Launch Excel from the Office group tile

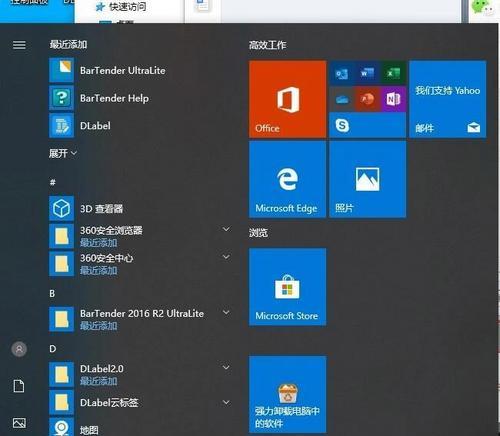tap(393, 73)
